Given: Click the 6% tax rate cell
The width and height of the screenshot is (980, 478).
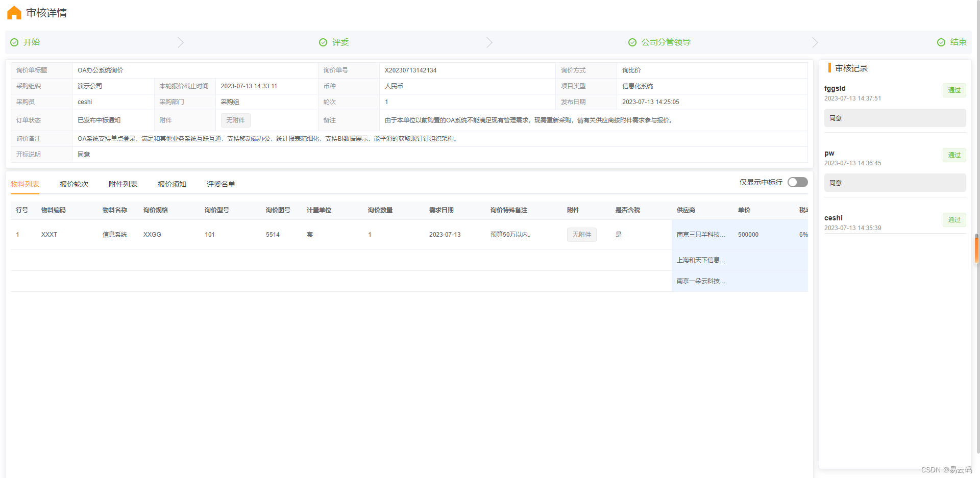Looking at the screenshot, I should [803, 235].
